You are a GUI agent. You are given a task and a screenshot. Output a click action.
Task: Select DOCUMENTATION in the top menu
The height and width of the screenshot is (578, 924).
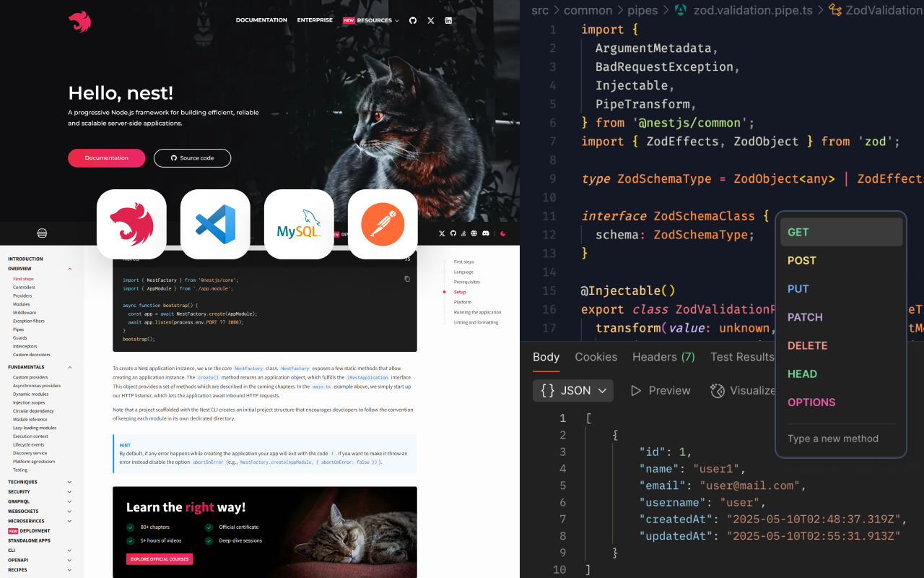[x=261, y=20]
